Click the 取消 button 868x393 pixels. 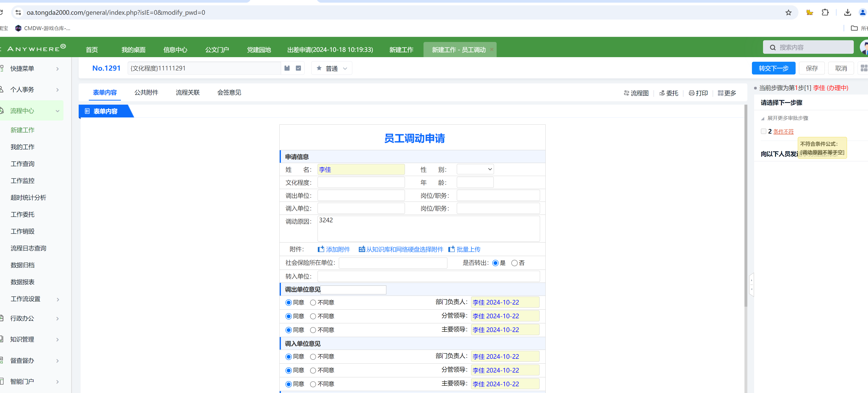click(841, 68)
